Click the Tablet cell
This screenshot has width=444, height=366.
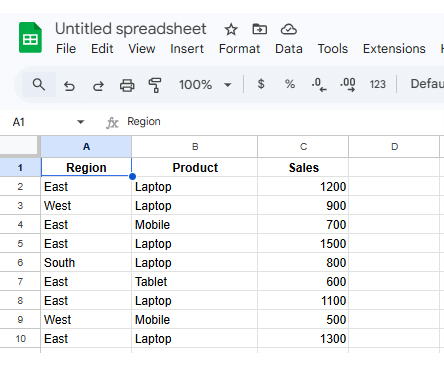[x=195, y=281]
